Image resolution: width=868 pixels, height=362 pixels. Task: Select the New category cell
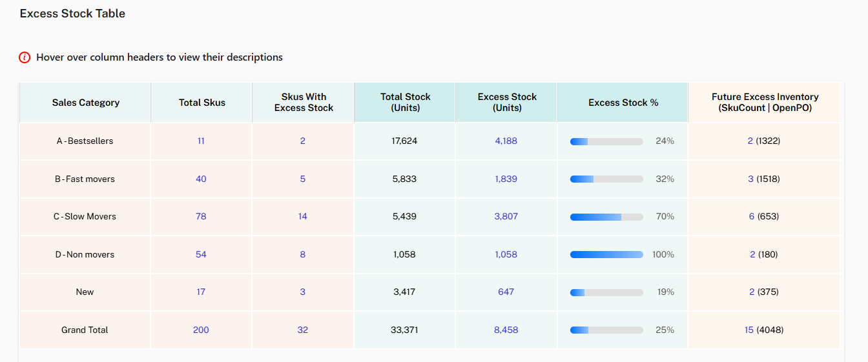point(85,292)
